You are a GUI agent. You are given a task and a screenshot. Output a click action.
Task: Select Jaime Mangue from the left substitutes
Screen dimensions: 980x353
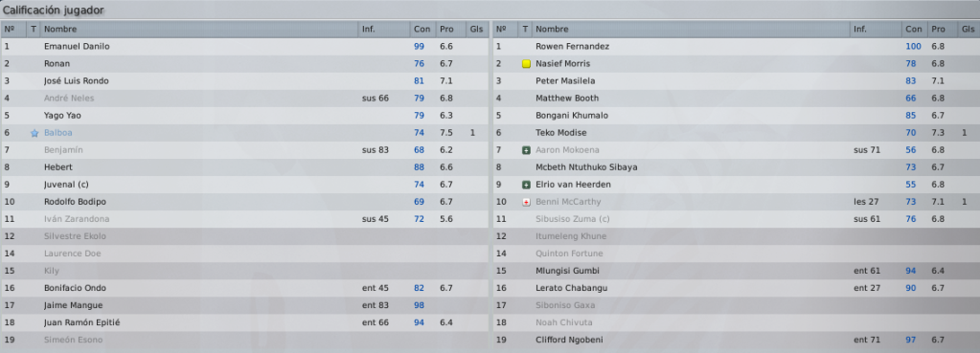[x=73, y=305]
